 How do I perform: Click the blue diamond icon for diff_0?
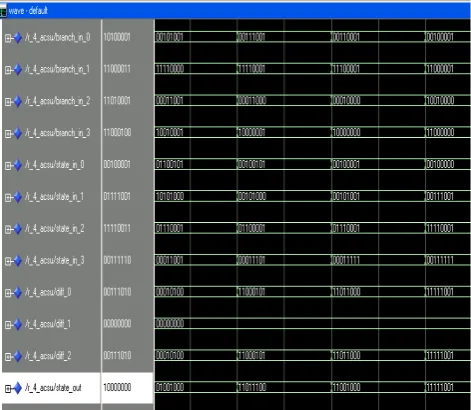pos(17,293)
